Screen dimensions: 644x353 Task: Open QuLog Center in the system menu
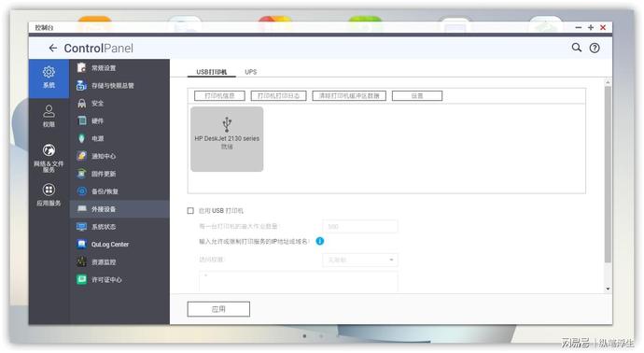119,245
